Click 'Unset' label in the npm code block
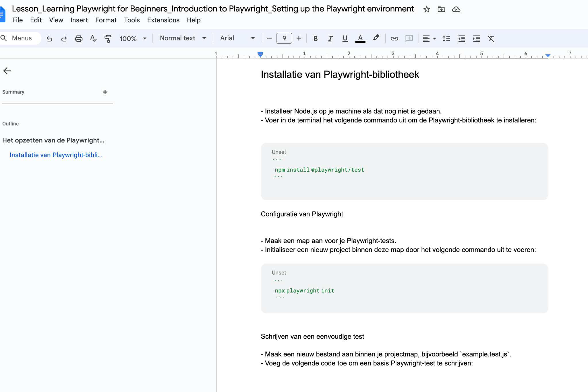 tap(279, 152)
